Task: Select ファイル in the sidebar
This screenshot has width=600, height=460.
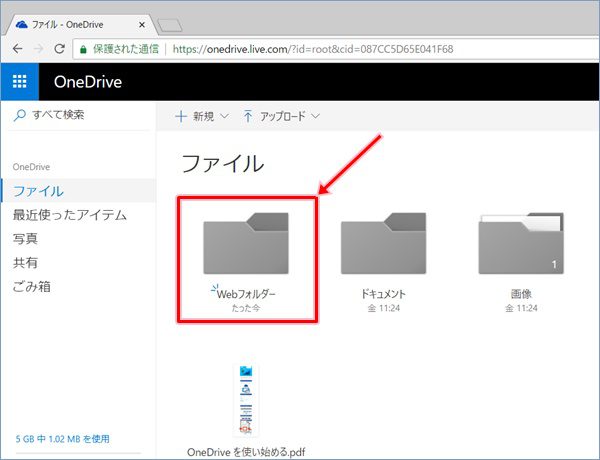Action: pos(38,190)
